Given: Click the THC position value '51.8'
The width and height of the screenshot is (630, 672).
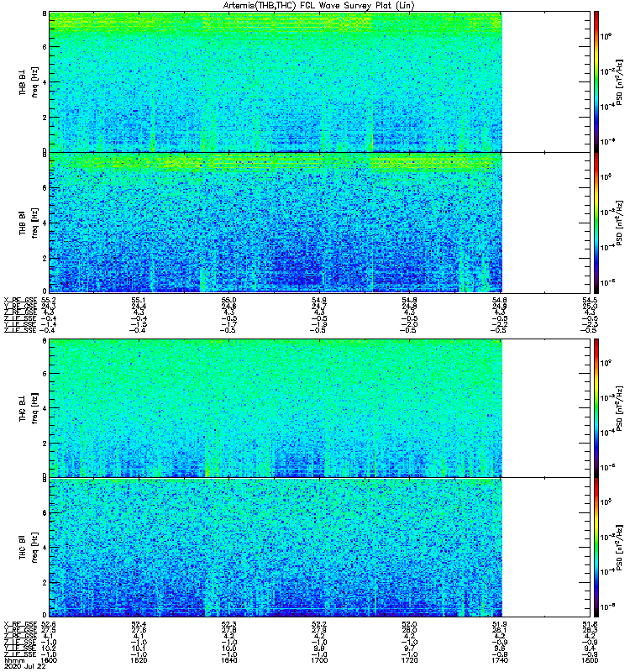Looking at the screenshot, I should coord(590,624).
